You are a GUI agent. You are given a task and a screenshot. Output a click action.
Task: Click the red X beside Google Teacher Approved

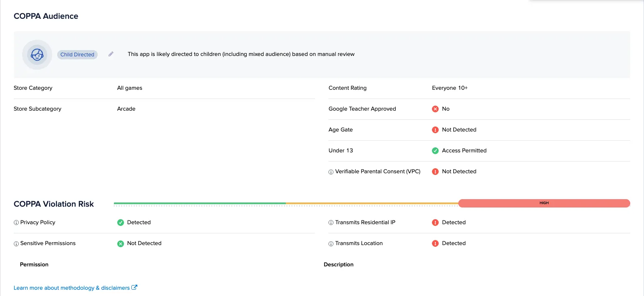pyautogui.click(x=435, y=109)
